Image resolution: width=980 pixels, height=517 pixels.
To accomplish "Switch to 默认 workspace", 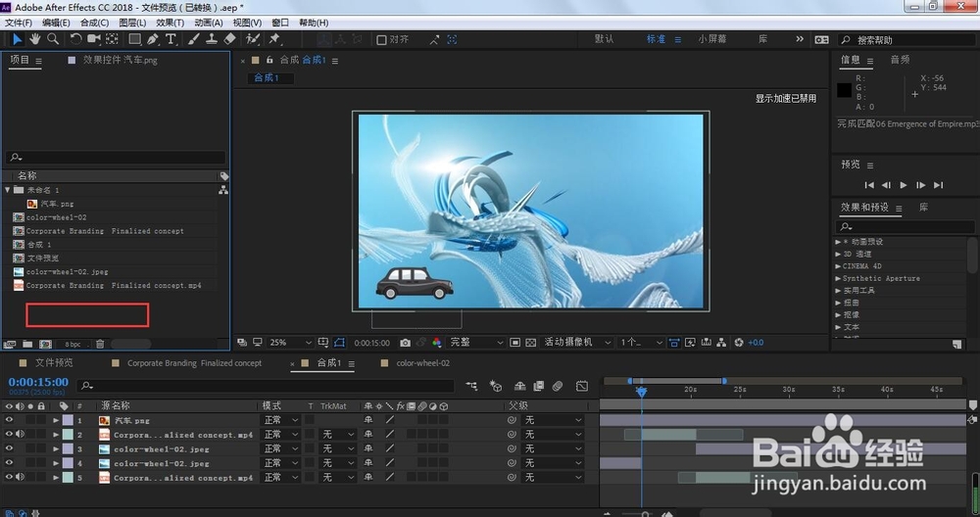I will 604,39.
